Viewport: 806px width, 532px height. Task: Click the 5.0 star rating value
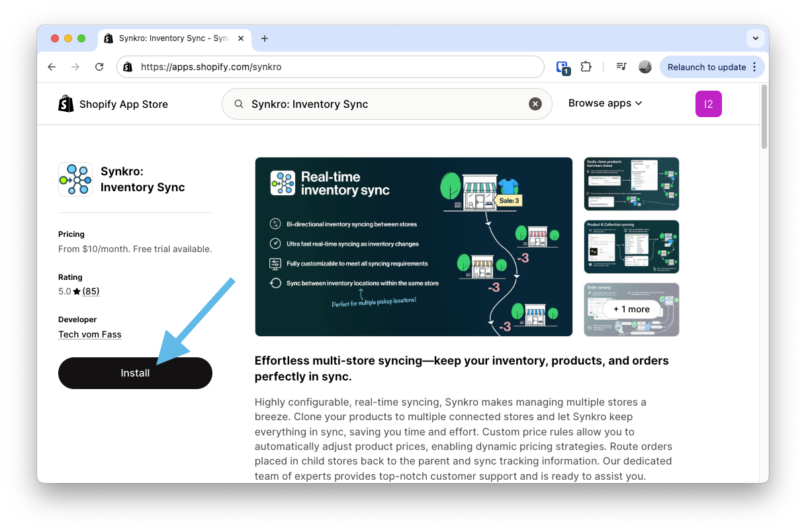(x=64, y=291)
